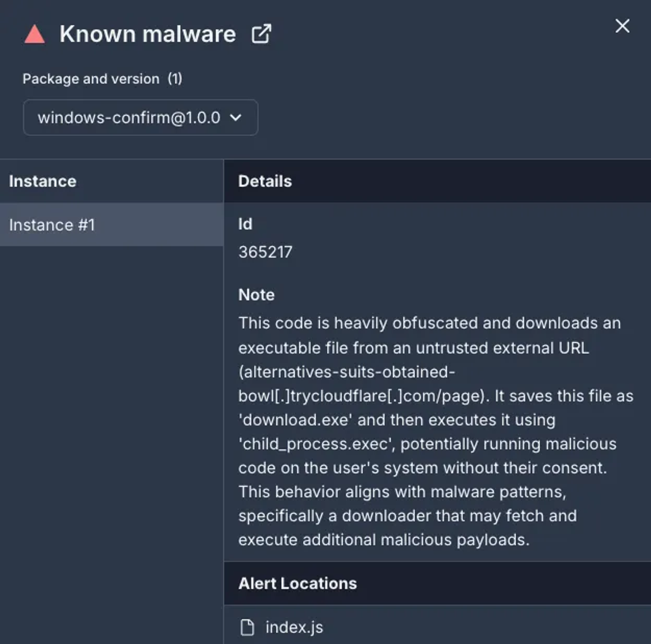Open the Known malware external link icon
651x644 pixels.
(x=261, y=34)
